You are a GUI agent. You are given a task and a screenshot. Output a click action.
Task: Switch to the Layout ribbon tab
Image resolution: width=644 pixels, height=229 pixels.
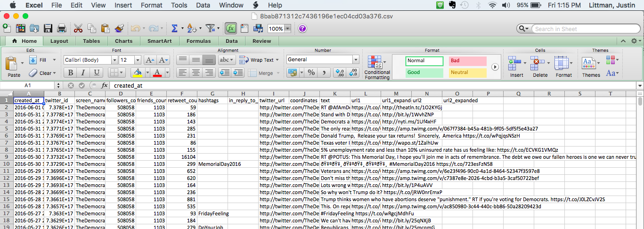59,41
